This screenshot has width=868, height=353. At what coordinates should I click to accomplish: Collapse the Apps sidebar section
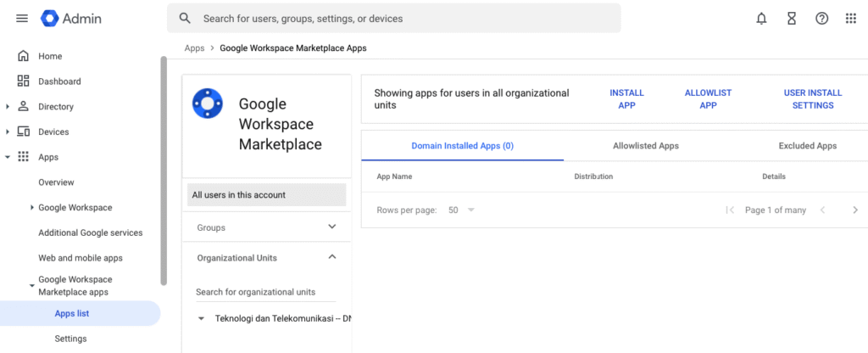point(8,157)
